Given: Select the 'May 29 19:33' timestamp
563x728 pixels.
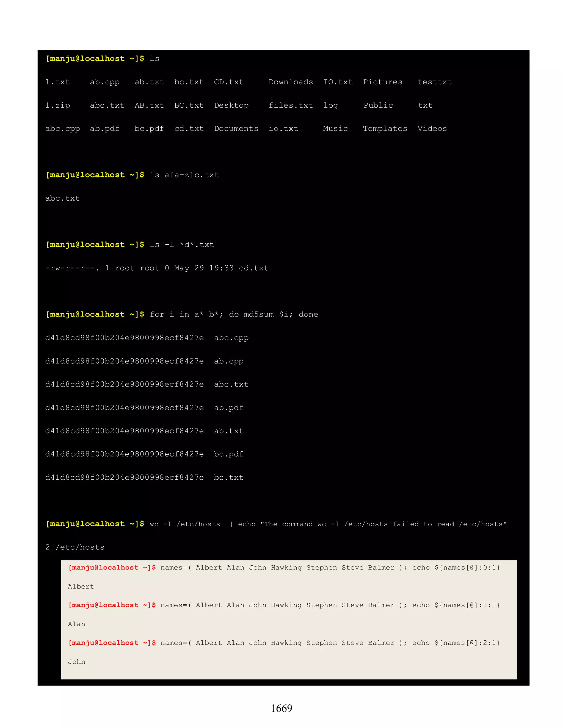Looking at the screenshot, I should 204,268.
